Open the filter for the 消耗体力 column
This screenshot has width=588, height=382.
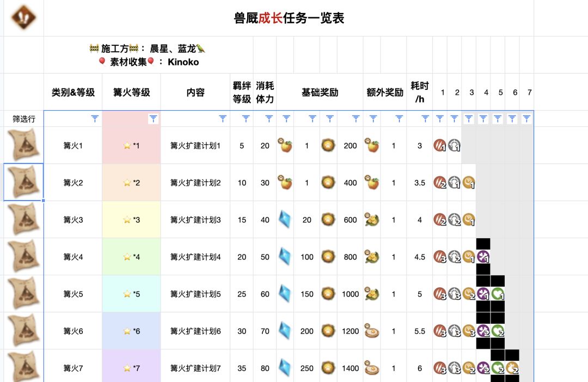(269, 119)
